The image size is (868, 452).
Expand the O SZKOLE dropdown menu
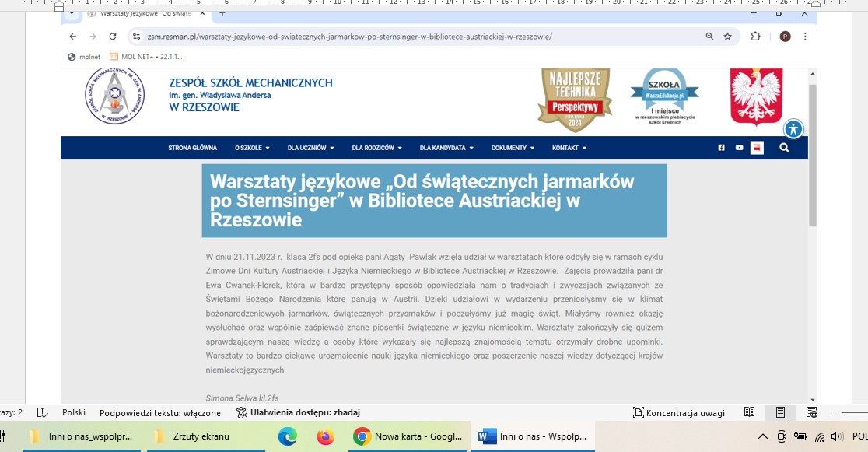pos(252,148)
